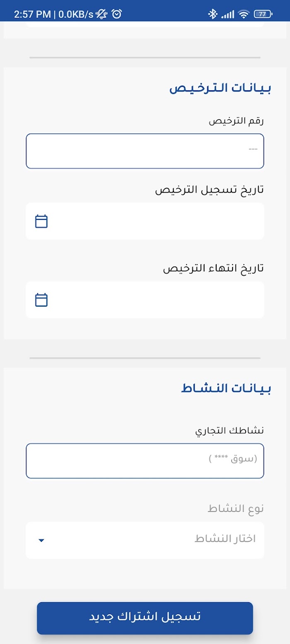Viewport: 290px width, 644px height.
Task: Tap the بيانات النشاط section heading
Action: (x=226, y=389)
